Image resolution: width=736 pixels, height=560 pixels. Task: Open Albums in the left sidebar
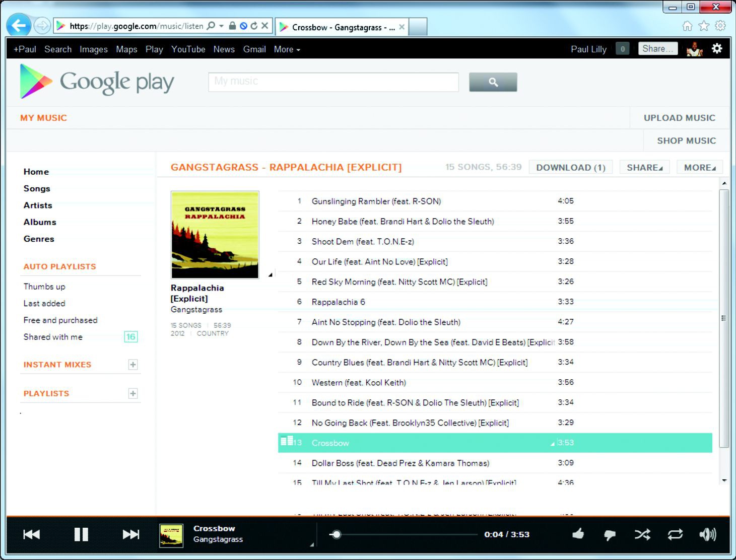click(40, 222)
